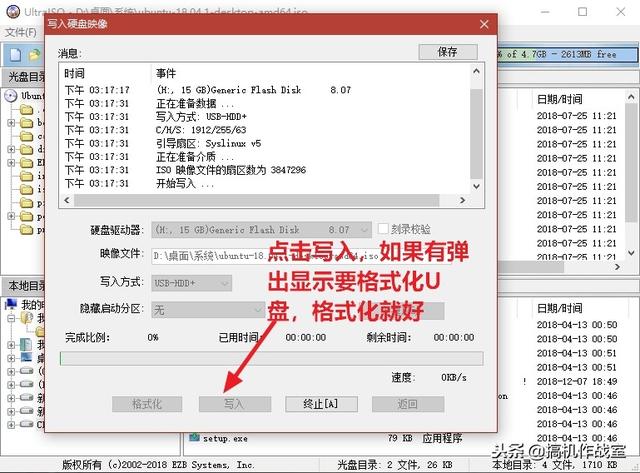
Task: Minimize the UltraISO window
Action: 545,12
